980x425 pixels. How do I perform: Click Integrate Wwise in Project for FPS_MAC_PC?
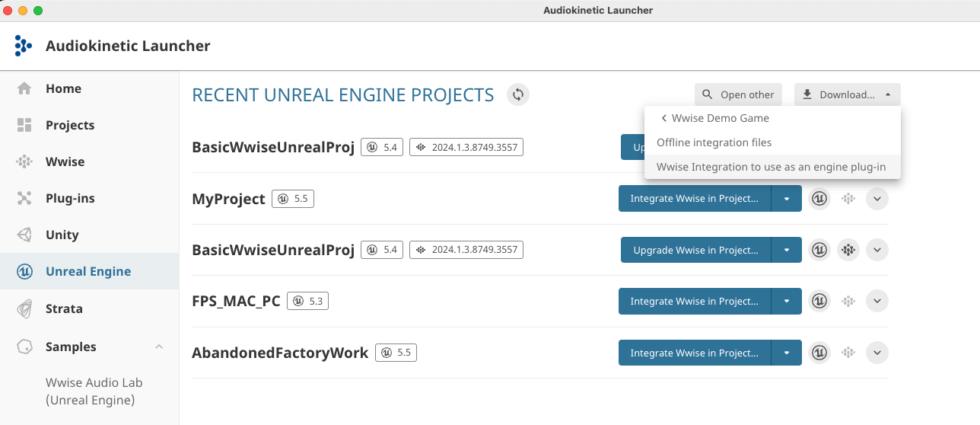[x=694, y=302]
